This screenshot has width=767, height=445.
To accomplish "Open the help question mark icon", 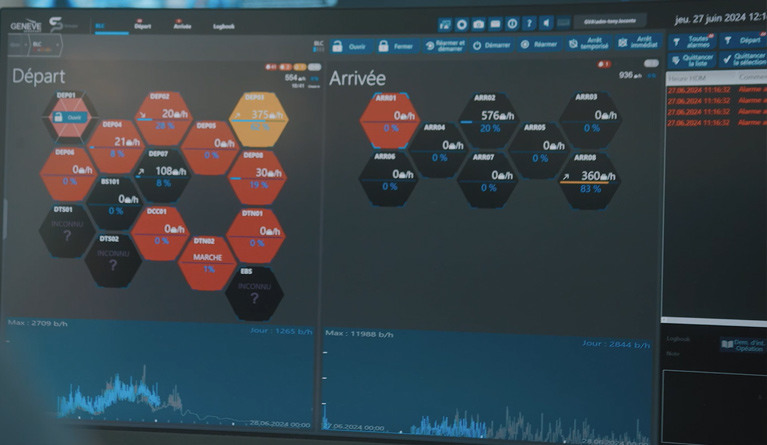I will [x=529, y=23].
